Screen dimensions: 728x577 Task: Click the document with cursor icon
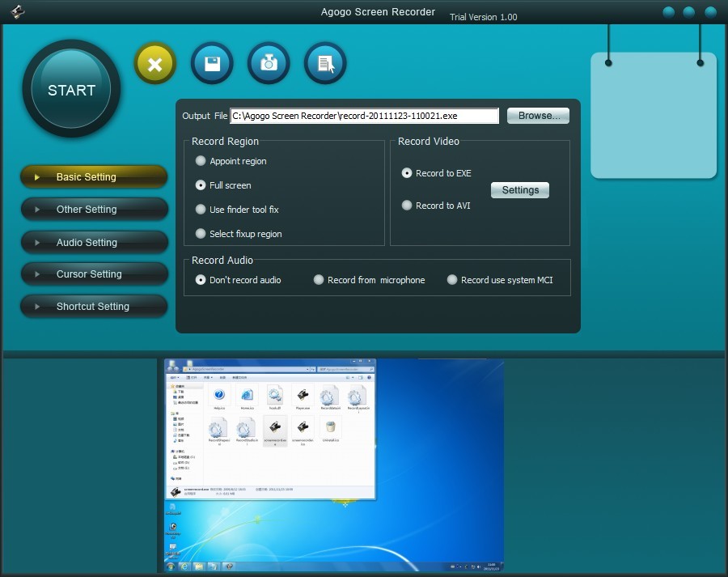(x=325, y=64)
